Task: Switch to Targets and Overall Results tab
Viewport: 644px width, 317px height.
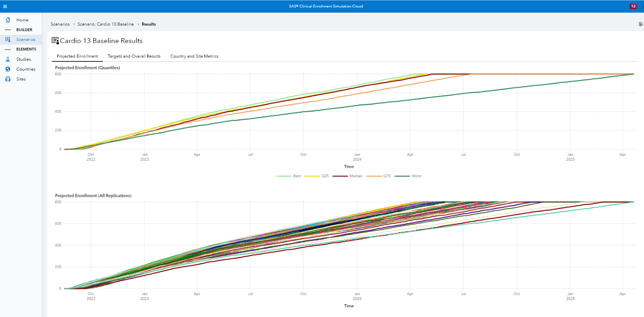Action: coord(134,56)
